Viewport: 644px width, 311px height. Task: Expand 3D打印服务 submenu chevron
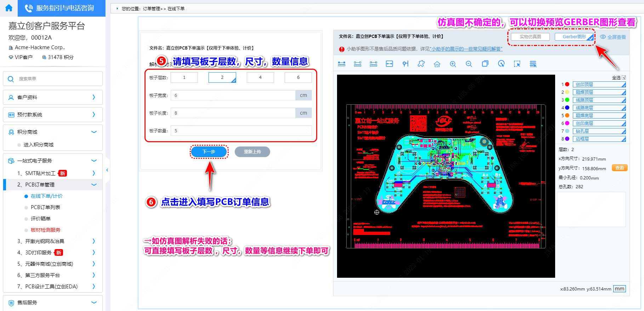[x=94, y=252]
